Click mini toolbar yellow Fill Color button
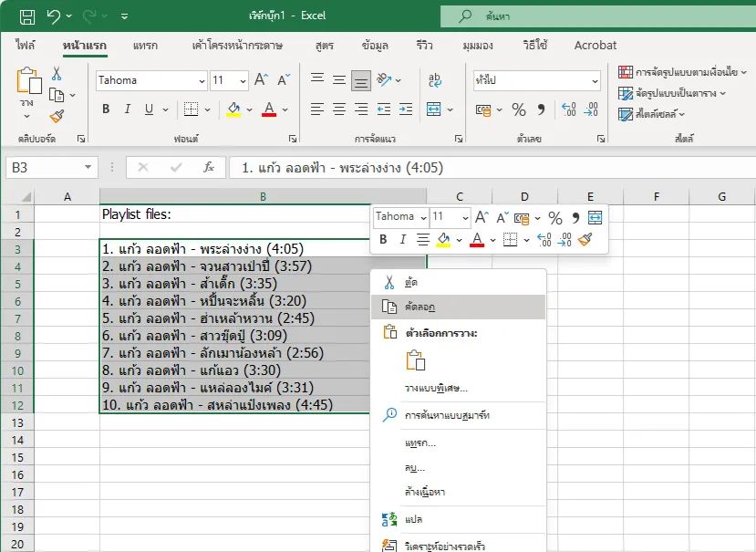Viewport: 756px width, 552px height. point(443,240)
